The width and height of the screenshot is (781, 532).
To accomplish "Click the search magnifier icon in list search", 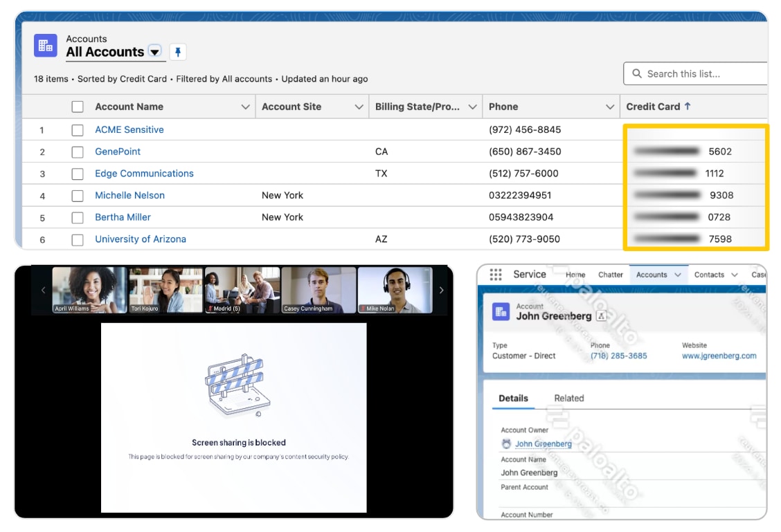I will tap(636, 73).
